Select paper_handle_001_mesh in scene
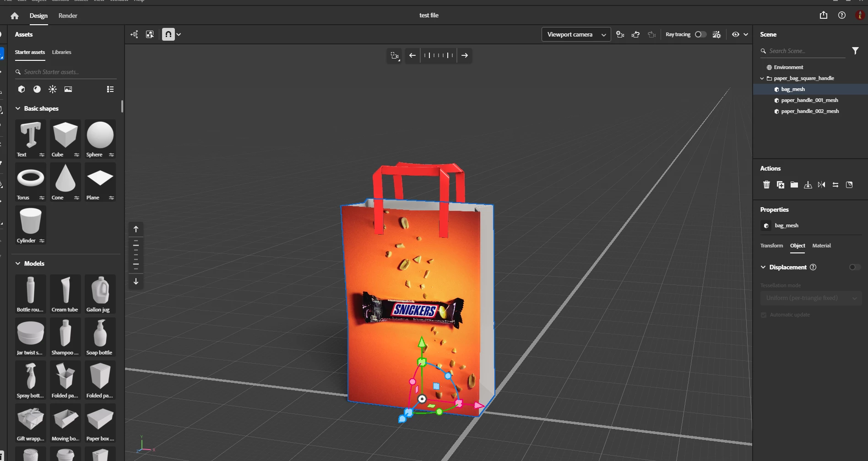This screenshot has height=461, width=868. point(810,100)
